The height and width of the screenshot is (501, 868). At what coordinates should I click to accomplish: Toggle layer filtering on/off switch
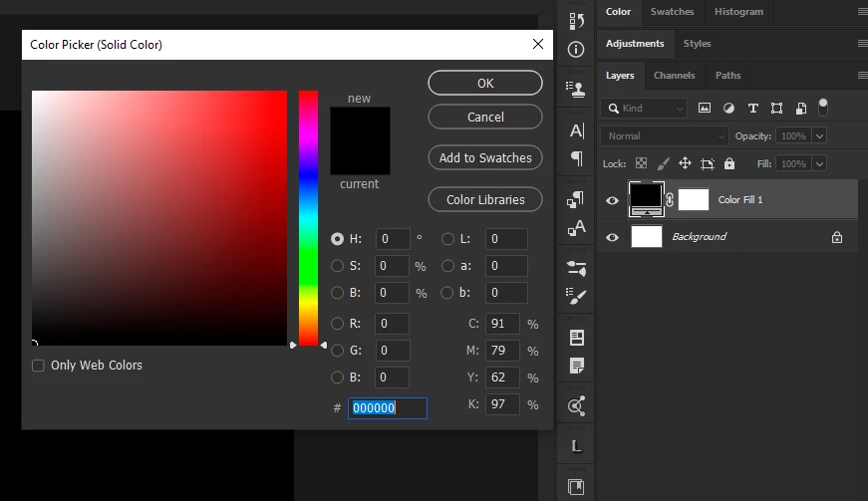point(823,107)
